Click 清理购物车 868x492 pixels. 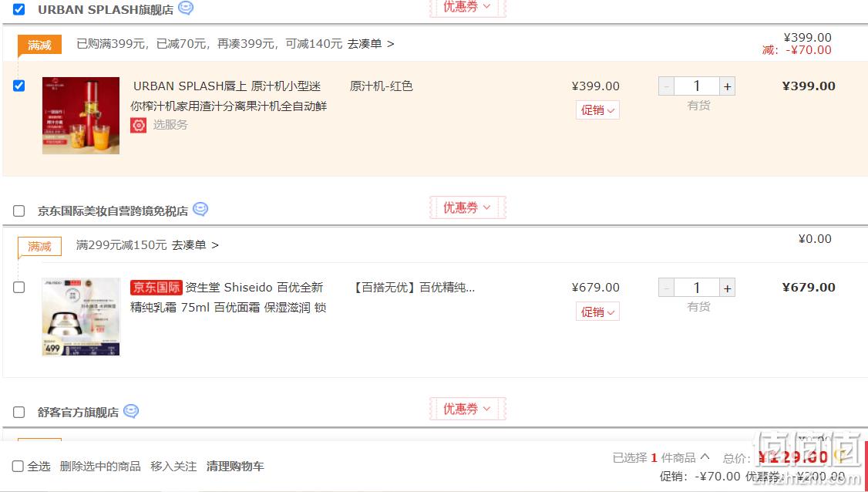[235, 467]
